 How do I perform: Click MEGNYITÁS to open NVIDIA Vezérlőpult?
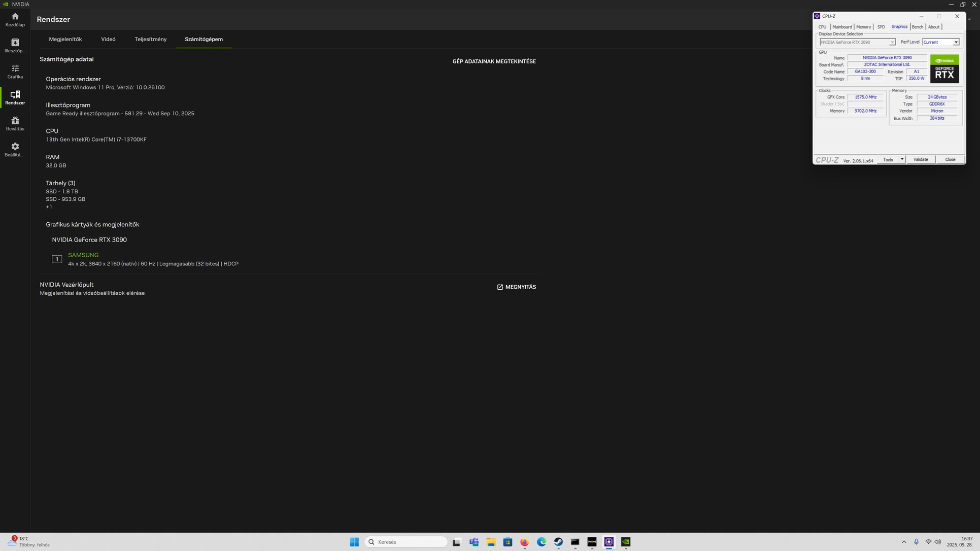516,287
